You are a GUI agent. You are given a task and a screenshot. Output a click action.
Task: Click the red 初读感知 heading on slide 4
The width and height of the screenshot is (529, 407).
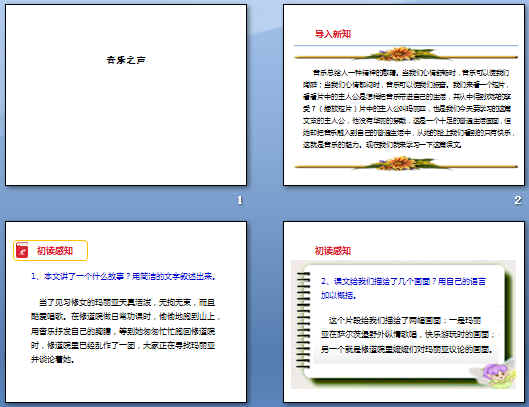click(x=333, y=250)
